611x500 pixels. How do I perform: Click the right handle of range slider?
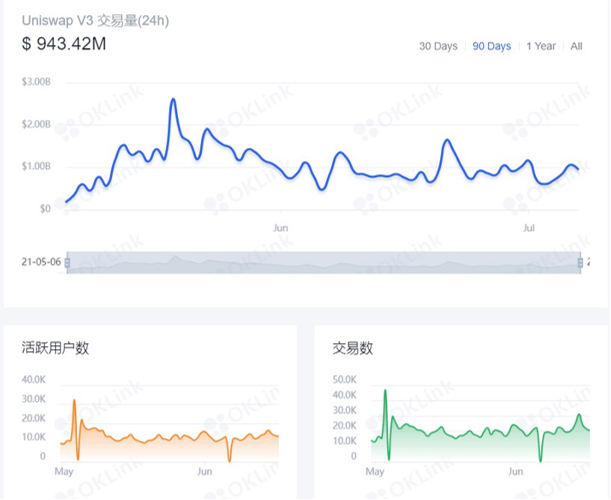pos(580,262)
